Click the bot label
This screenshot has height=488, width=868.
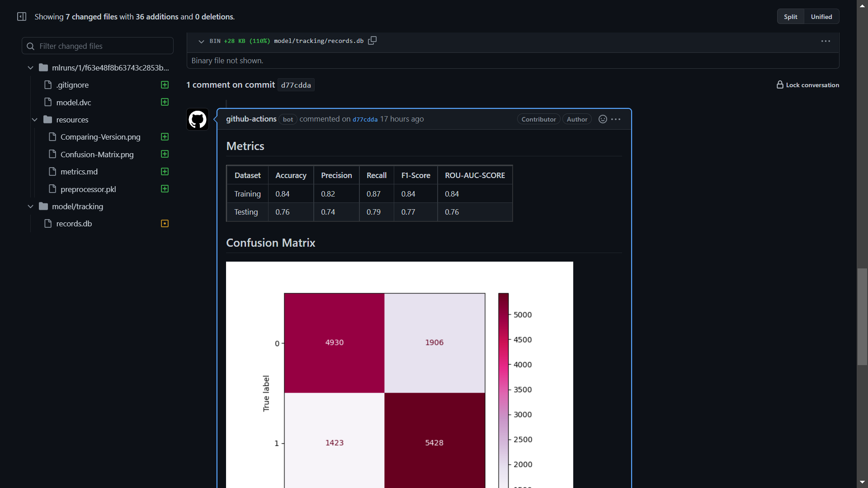click(288, 119)
